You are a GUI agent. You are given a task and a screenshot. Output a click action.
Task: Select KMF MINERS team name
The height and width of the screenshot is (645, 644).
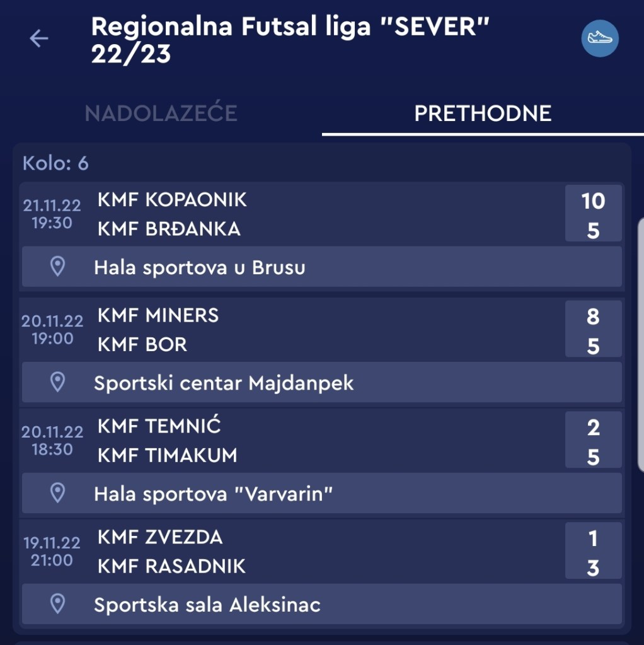coord(158,315)
